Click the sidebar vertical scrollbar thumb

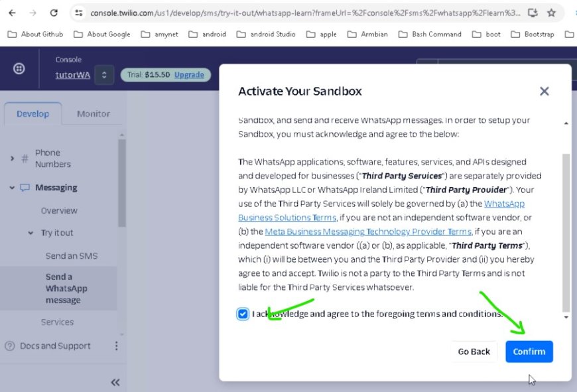coord(122,183)
